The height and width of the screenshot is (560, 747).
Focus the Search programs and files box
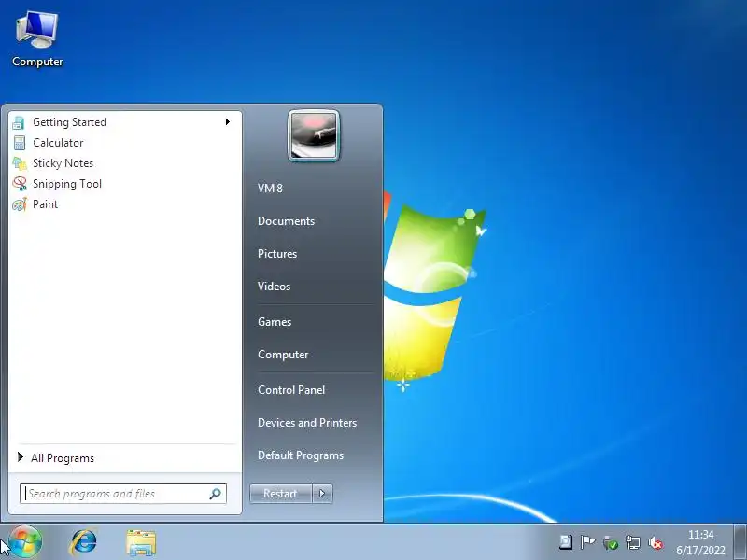point(123,494)
